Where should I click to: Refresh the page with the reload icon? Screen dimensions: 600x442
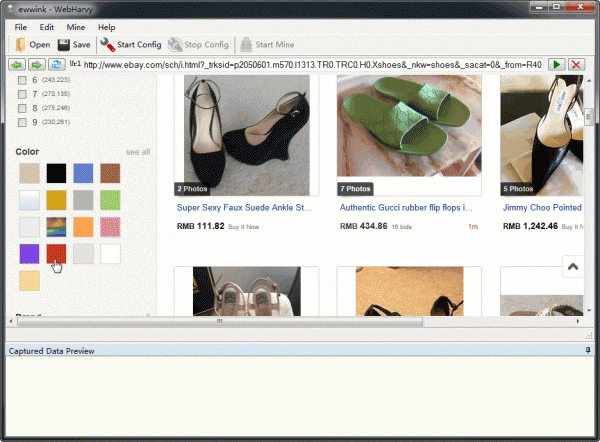56,65
